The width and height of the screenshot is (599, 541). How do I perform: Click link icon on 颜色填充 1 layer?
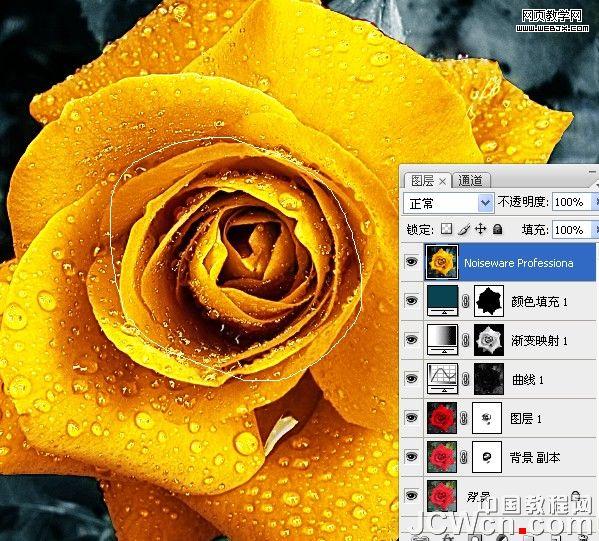pos(465,301)
